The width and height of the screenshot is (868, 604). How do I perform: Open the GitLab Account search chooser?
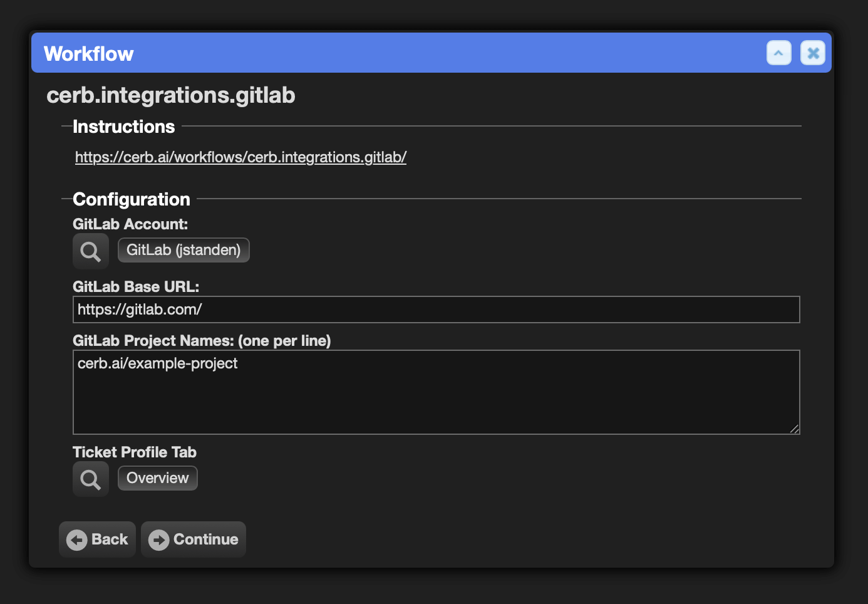tap(91, 251)
